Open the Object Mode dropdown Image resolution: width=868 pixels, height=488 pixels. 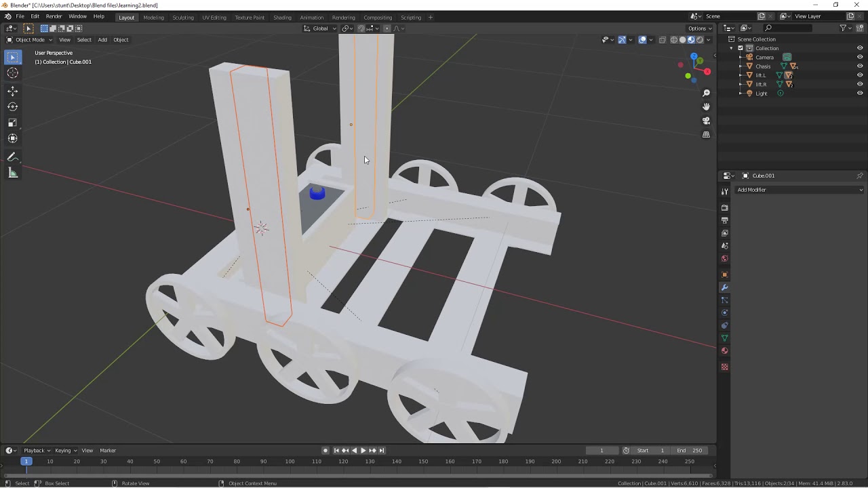click(x=30, y=40)
